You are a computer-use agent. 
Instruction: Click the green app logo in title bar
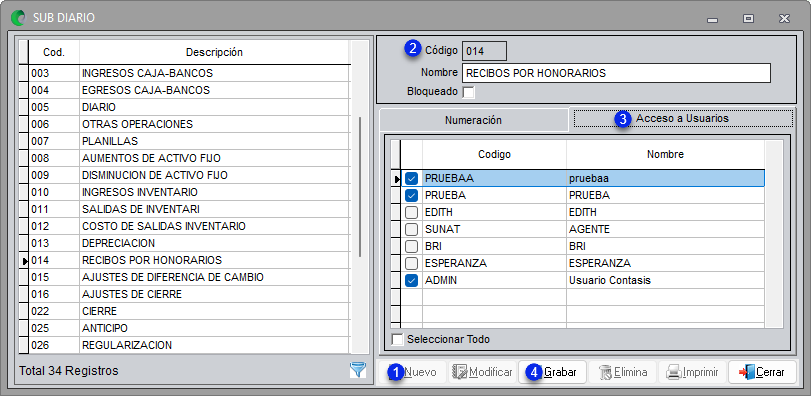18,18
